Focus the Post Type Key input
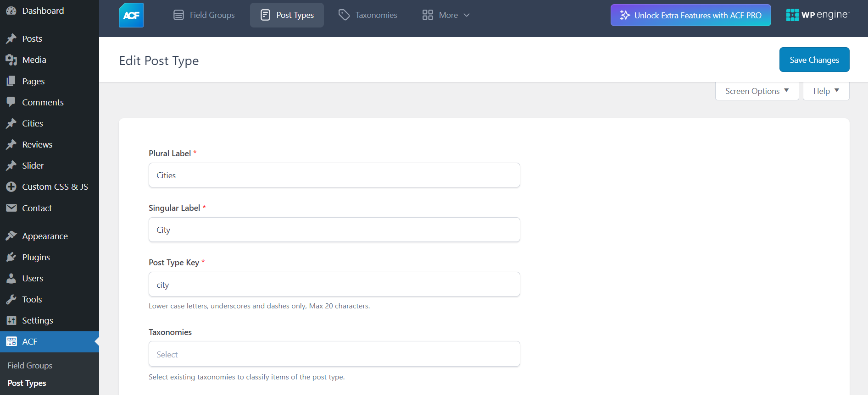The width and height of the screenshot is (868, 395). [x=334, y=285]
